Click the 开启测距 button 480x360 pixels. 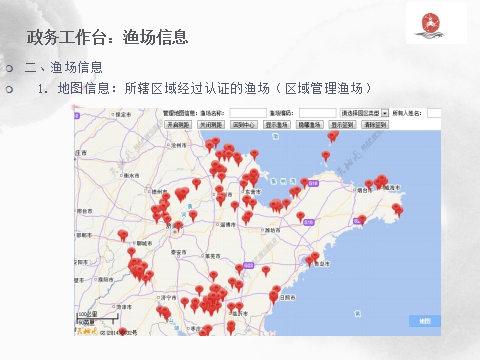[x=178, y=125]
